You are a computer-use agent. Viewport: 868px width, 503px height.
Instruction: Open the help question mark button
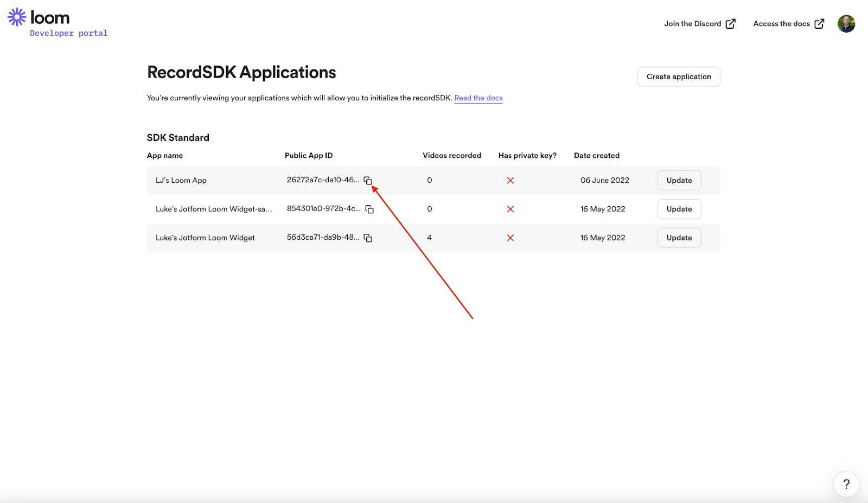tap(846, 484)
